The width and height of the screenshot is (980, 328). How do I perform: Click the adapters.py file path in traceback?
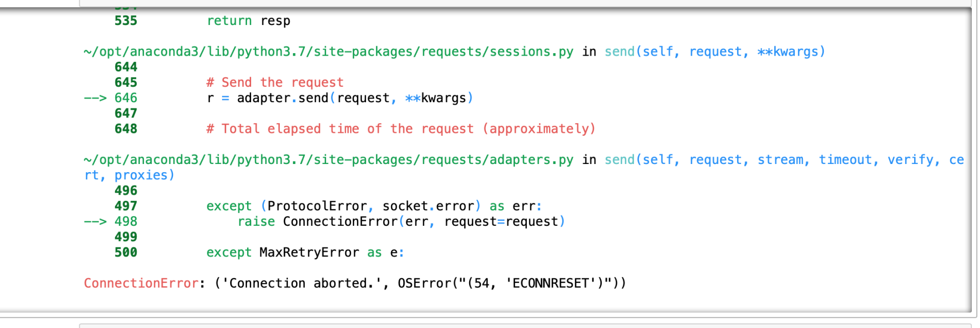point(329,160)
